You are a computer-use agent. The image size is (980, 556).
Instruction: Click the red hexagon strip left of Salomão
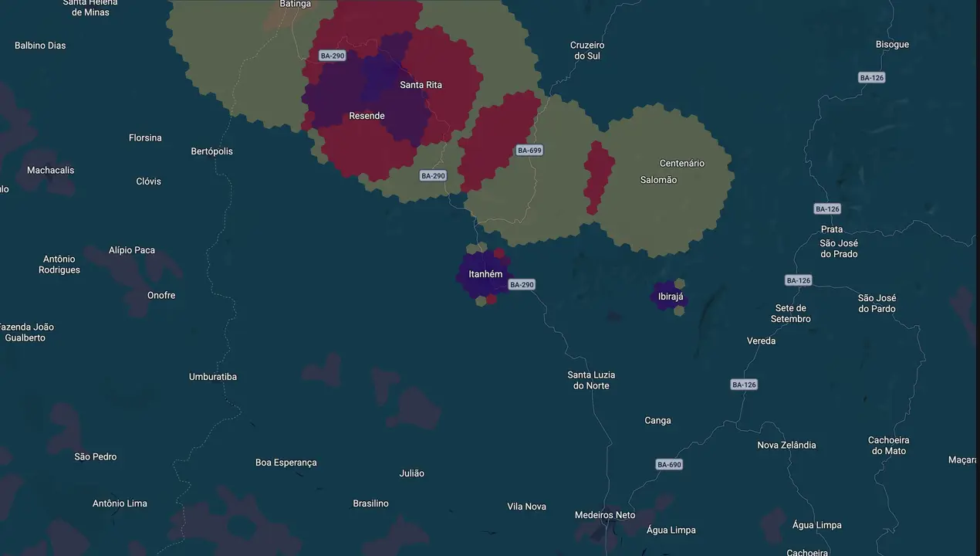599,178
